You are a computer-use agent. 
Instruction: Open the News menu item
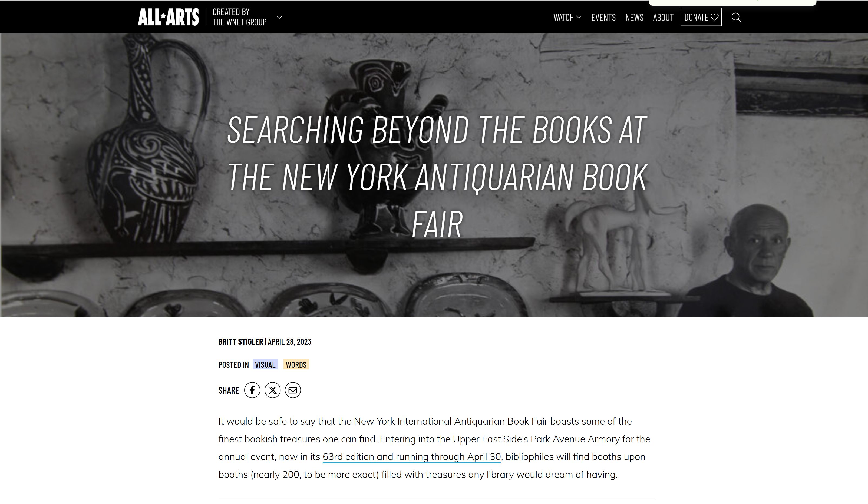click(635, 17)
